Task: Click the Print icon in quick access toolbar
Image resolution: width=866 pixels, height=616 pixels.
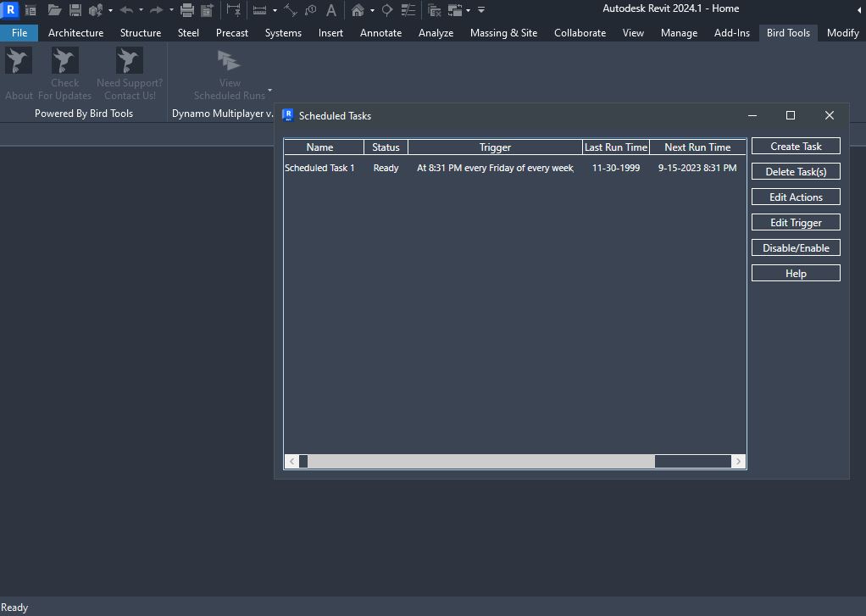Action: point(187,10)
